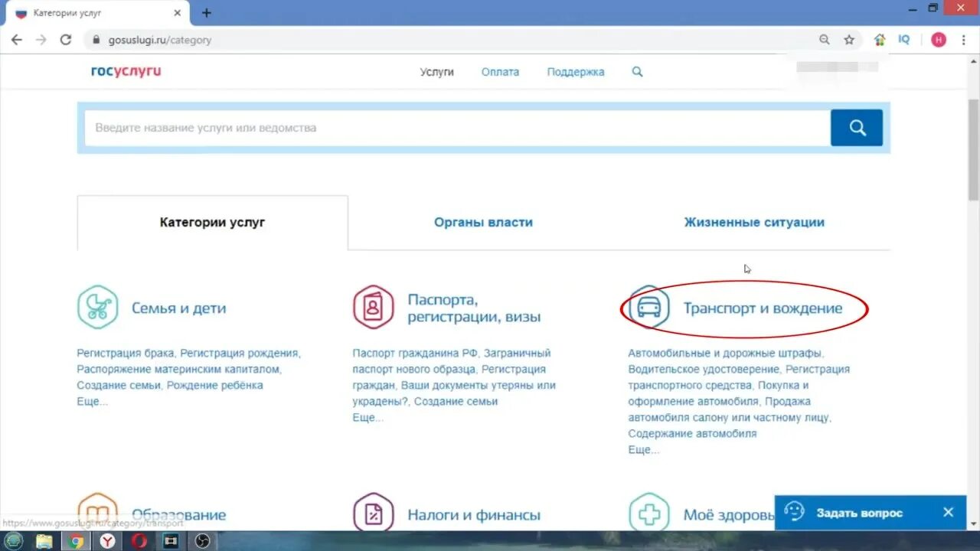This screenshot has width=980, height=551.
Task: Click Водительское удостоверение link
Action: coord(704,369)
